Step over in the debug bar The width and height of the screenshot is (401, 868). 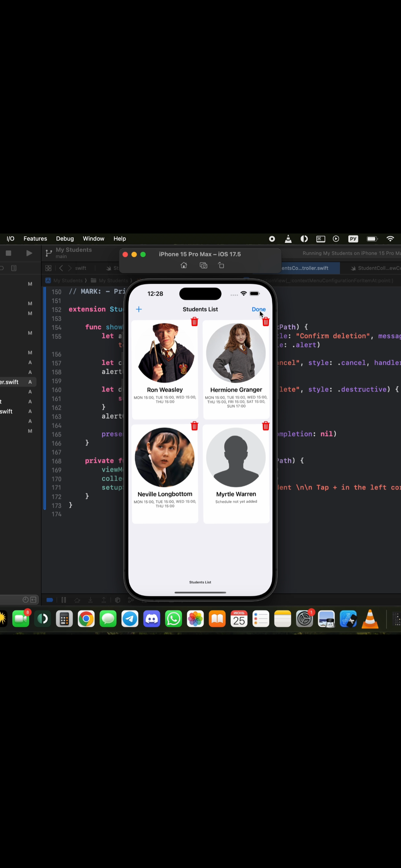point(77,600)
